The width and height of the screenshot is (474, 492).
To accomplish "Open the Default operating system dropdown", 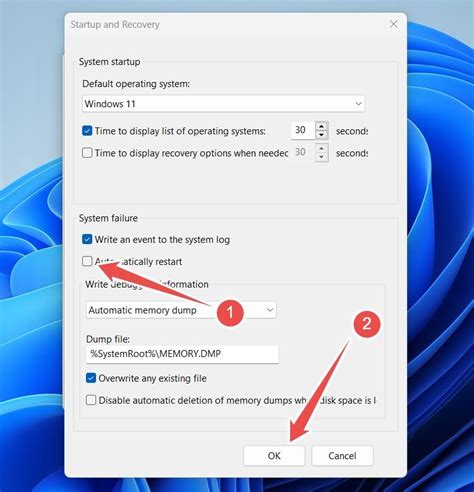I will [358, 104].
